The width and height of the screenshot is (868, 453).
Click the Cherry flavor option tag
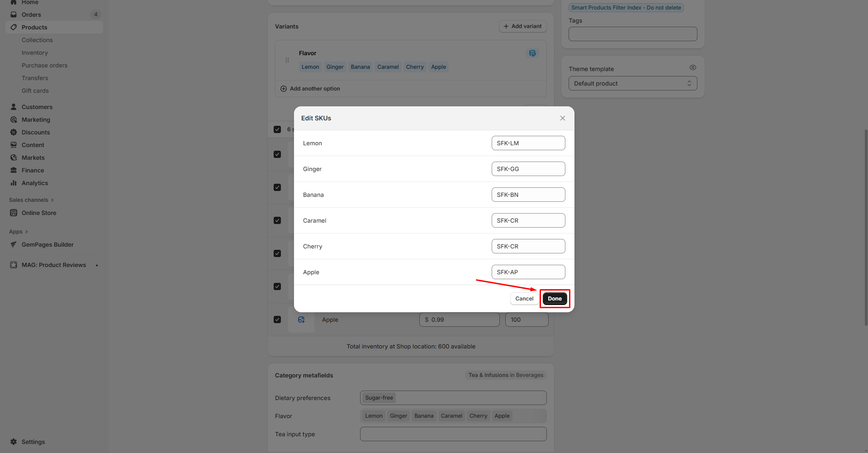415,67
